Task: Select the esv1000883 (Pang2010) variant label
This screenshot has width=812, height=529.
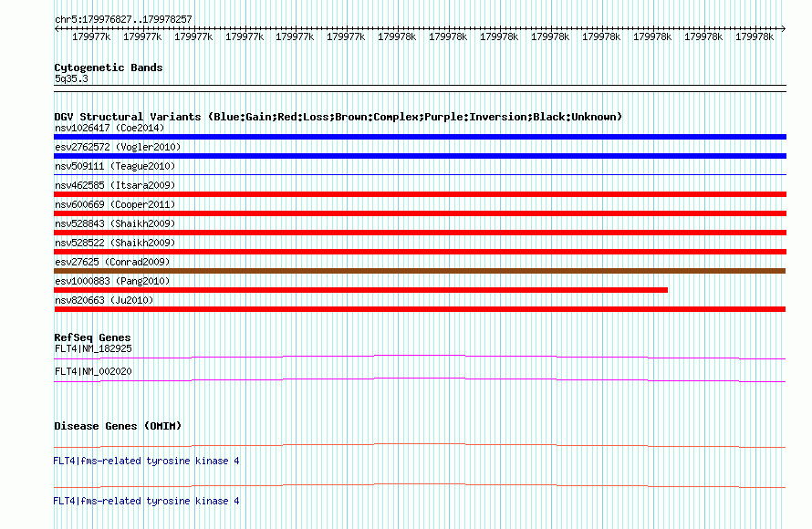Action: point(112,281)
